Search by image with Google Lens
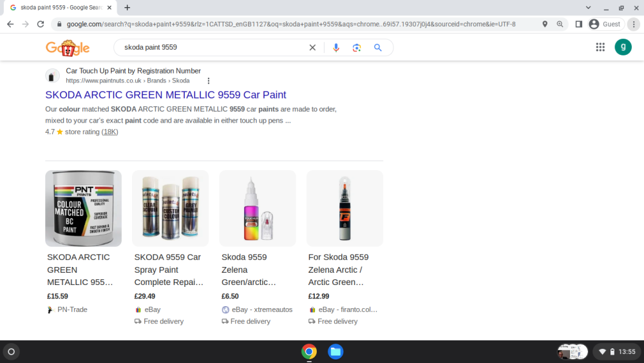644x363 pixels. coord(357,48)
